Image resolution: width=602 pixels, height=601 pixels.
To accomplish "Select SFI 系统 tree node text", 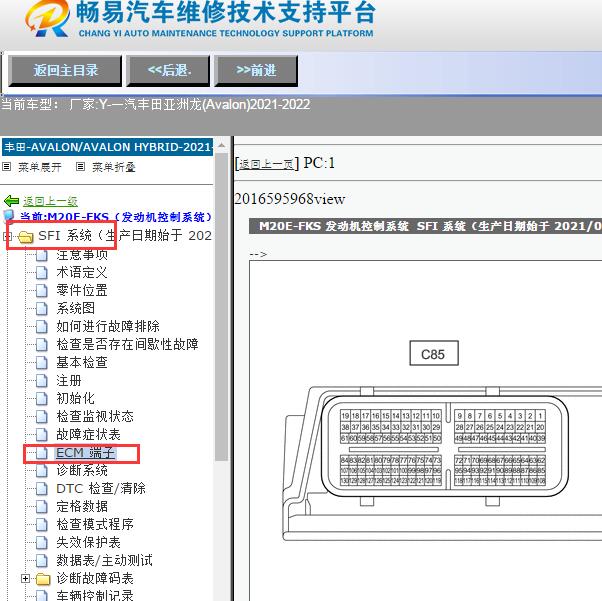I will point(125,235).
